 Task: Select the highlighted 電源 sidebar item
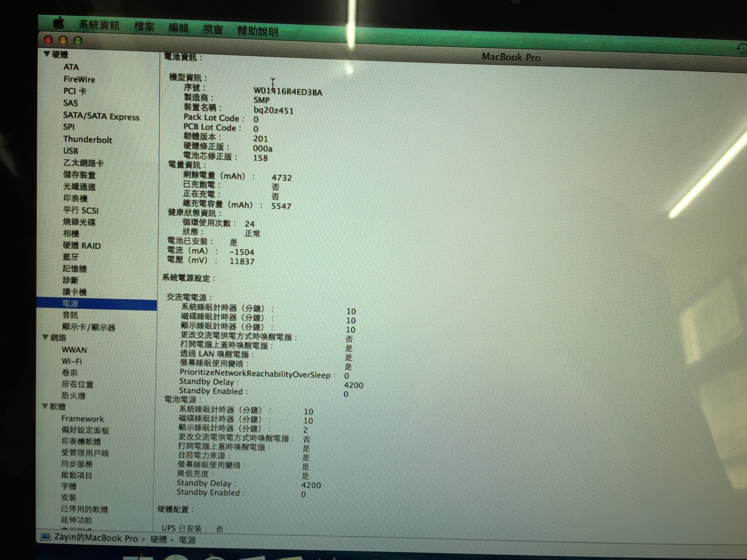[97, 303]
